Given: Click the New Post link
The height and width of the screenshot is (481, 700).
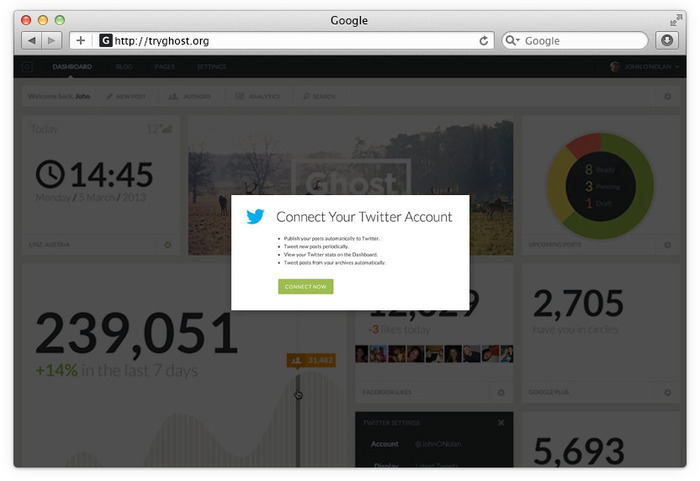Looking at the screenshot, I should (126, 96).
